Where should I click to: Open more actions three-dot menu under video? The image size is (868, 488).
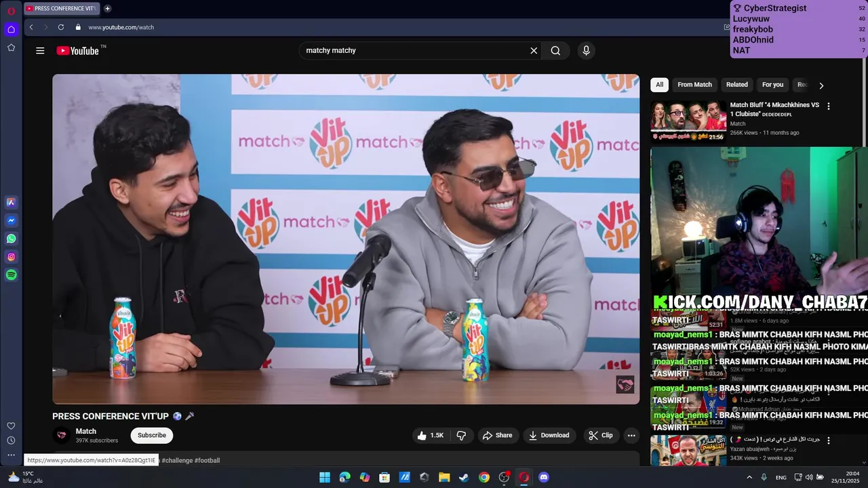pyautogui.click(x=631, y=436)
